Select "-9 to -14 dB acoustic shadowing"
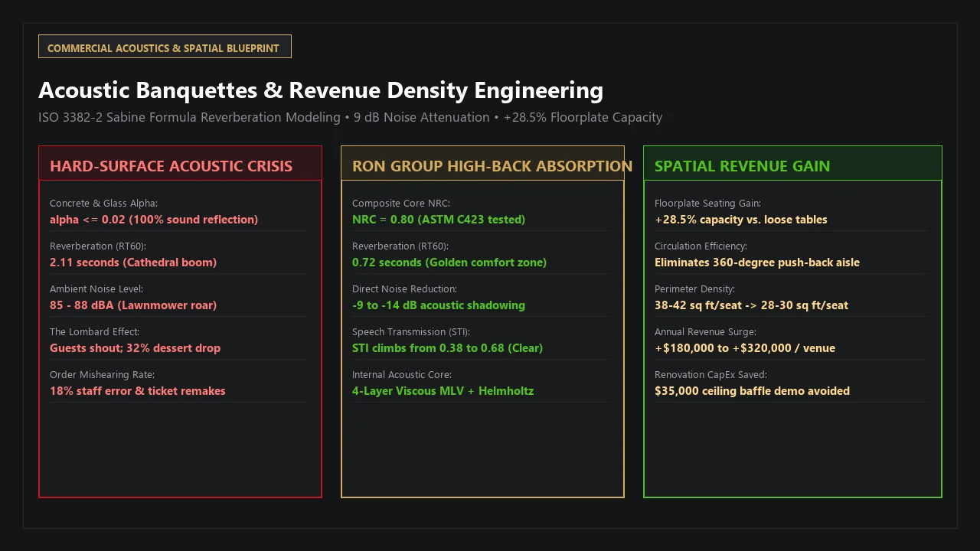 point(439,305)
